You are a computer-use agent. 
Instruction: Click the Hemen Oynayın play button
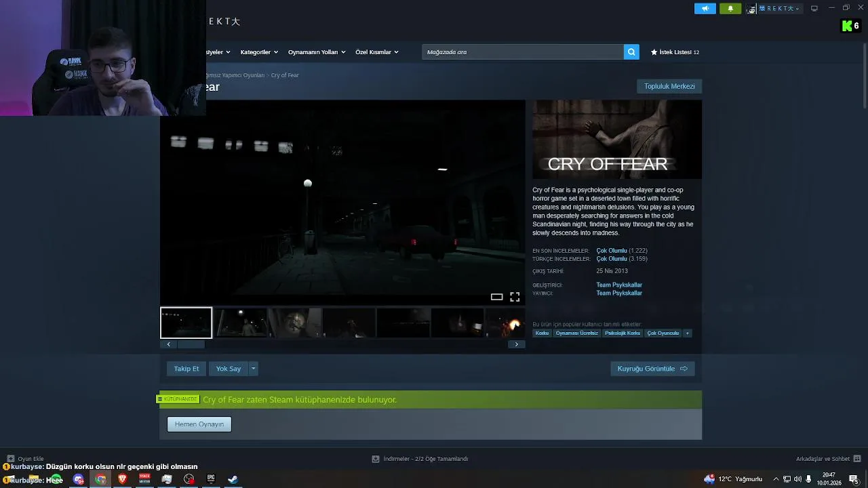click(199, 424)
